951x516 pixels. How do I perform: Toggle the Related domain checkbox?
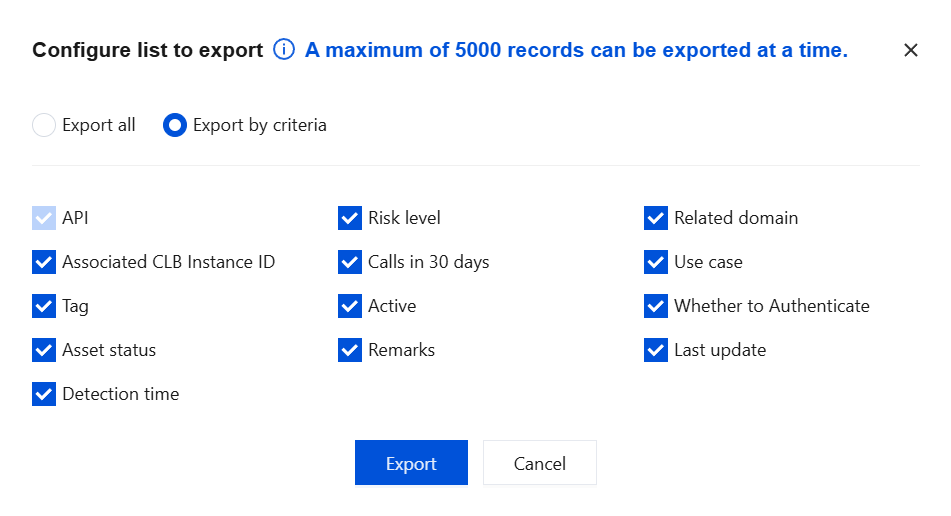(x=656, y=218)
